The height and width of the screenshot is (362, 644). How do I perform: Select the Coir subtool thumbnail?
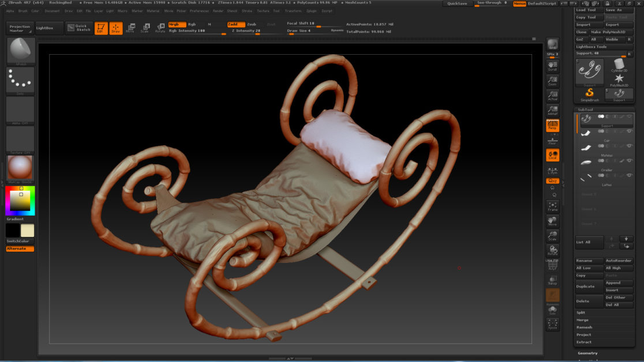click(x=587, y=133)
